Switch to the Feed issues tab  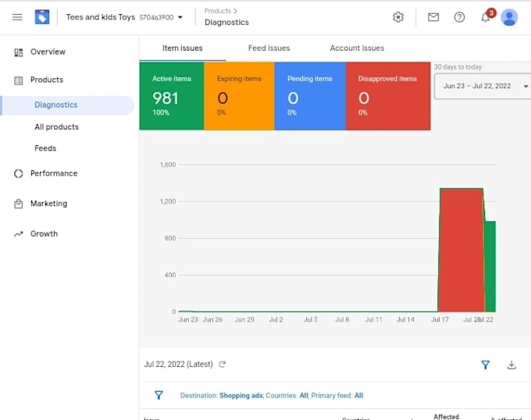tap(269, 48)
